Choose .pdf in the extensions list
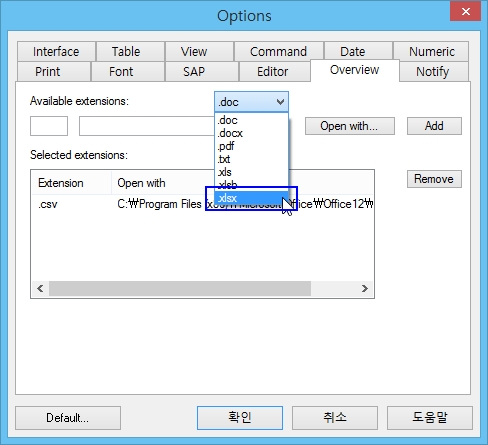Viewport: 488px width, 445px height. coord(251,146)
